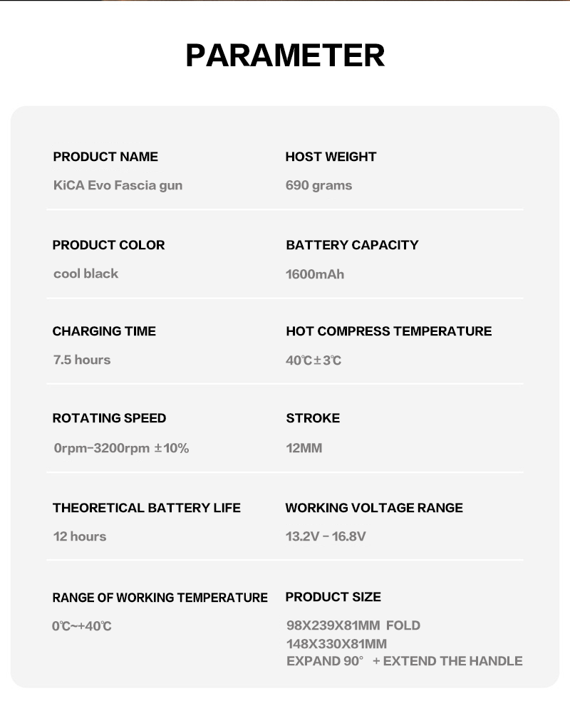Click the PARAMETER heading

pyautogui.click(x=285, y=56)
